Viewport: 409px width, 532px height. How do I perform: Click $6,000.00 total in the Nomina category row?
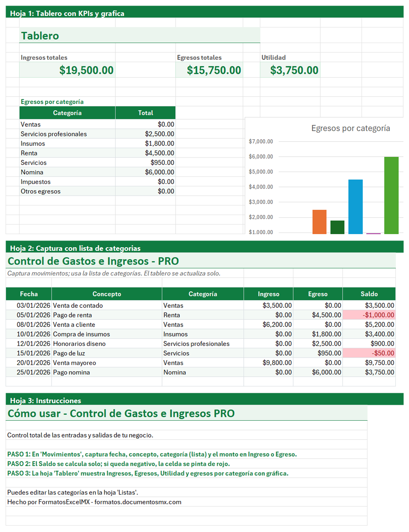[146, 172]
